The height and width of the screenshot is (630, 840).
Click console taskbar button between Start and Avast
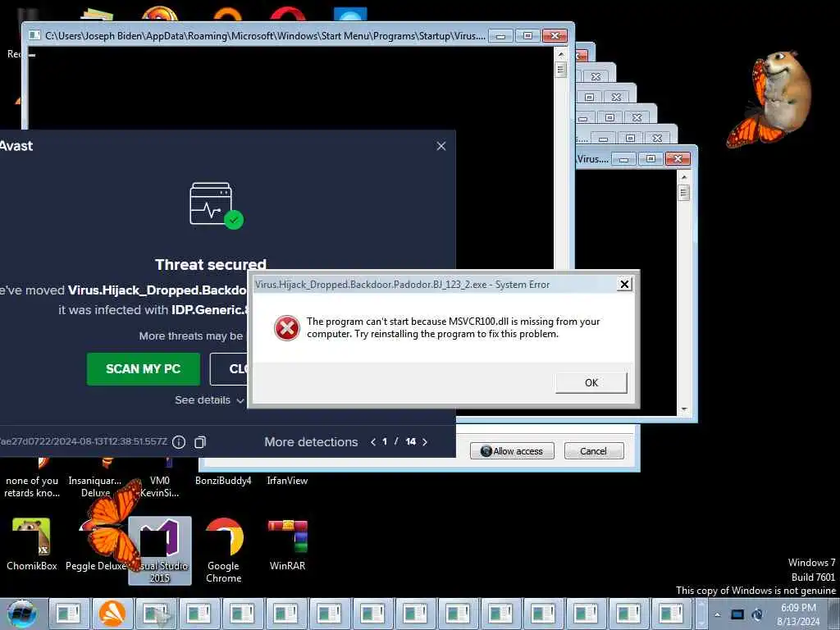coord(69,614)
